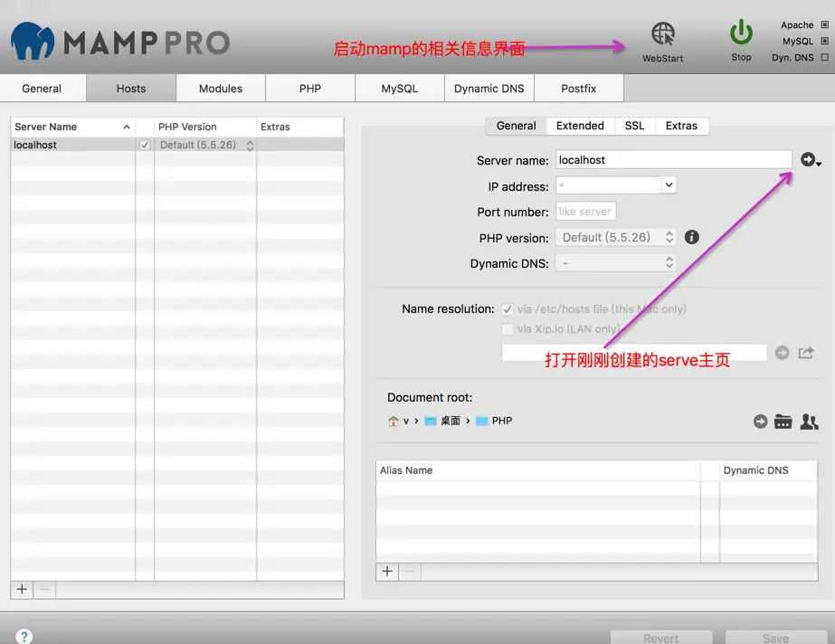Click the PHP version info icon
The image size is (835, 644).
tap(692, 237)
